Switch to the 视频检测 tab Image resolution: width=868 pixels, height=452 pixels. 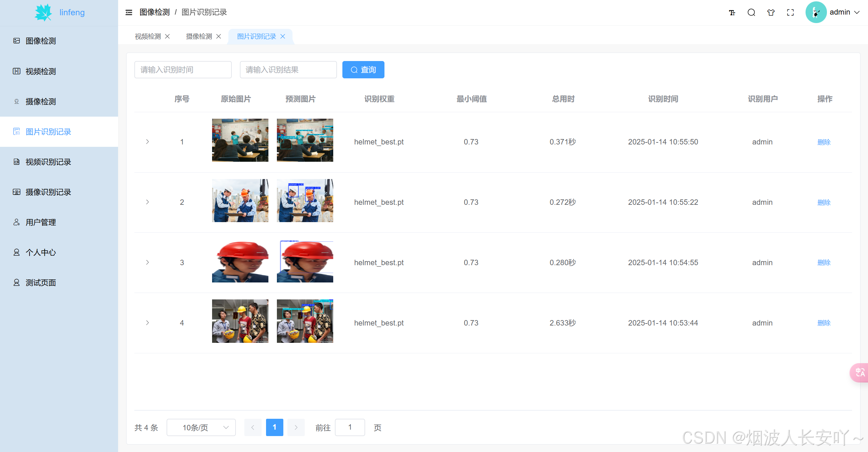pos(148,36)
